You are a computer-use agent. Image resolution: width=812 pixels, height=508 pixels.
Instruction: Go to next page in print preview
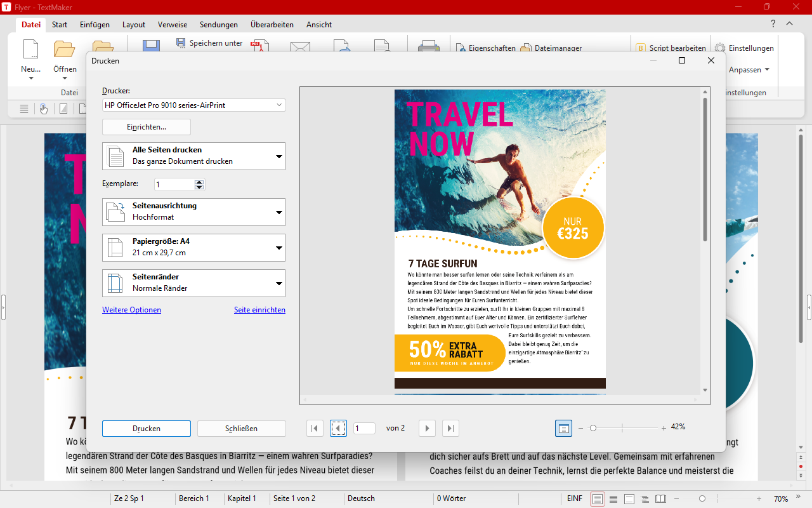pos(427,429)
